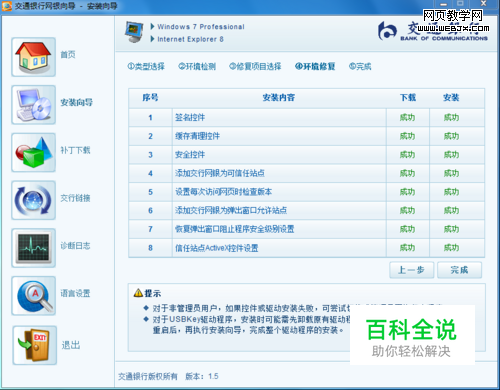Click the Bank of Communications logo
Image resolution: width=500 pixels, height=390 pixels.
[433, 31]
